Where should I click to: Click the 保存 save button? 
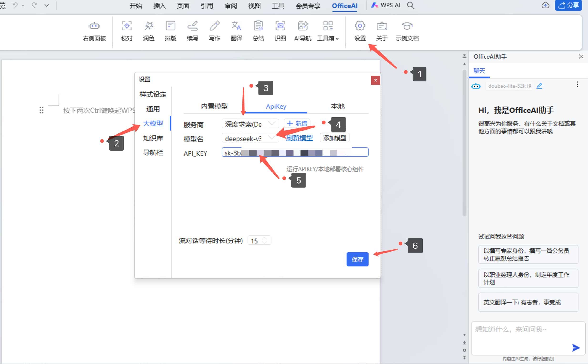(357, 259)
